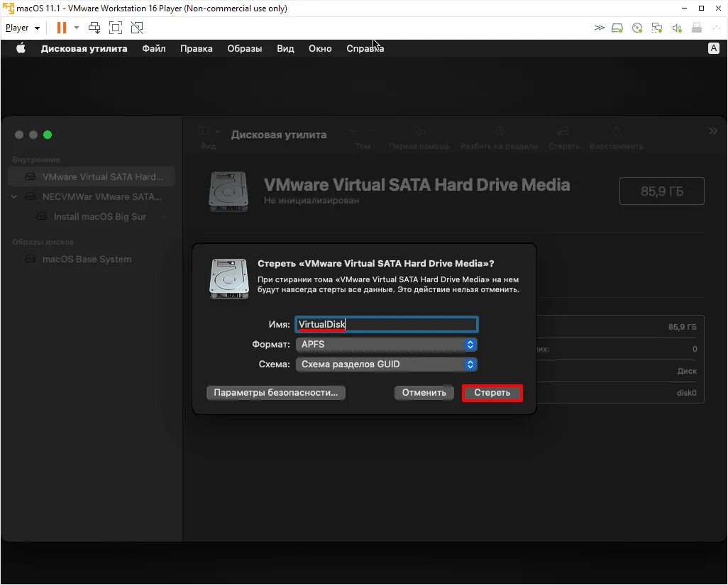The width and height of the screenshot is (728, 585).
Task: Click VMware double-arrow expand toolbar icon
Action: (600, 28)
